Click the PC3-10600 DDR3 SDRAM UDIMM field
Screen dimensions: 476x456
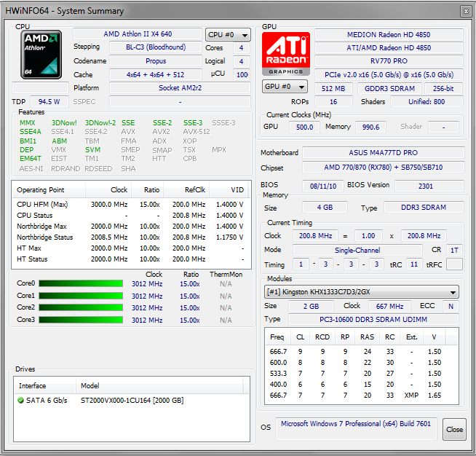point(373,319)
